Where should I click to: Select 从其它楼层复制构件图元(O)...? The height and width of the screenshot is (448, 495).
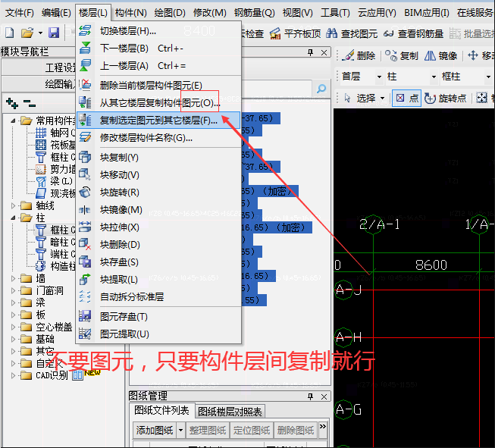(158, 102)
